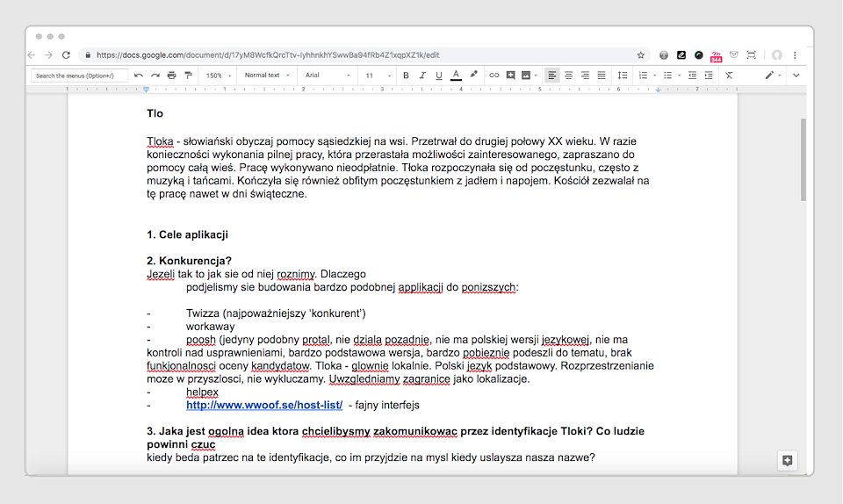Viewport: 843px width, 504px height.
Task: Toggle underline formatting
Action: [x=439, y=76]
